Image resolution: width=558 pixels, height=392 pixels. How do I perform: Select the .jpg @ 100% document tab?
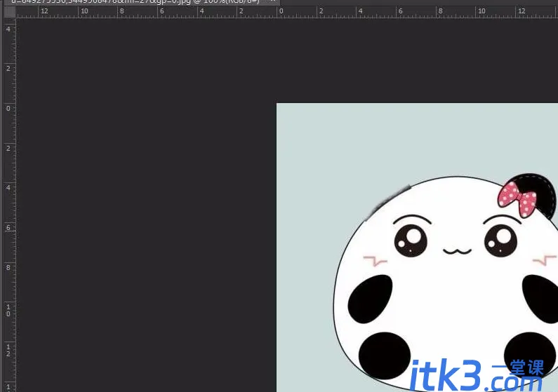point(142,2)
